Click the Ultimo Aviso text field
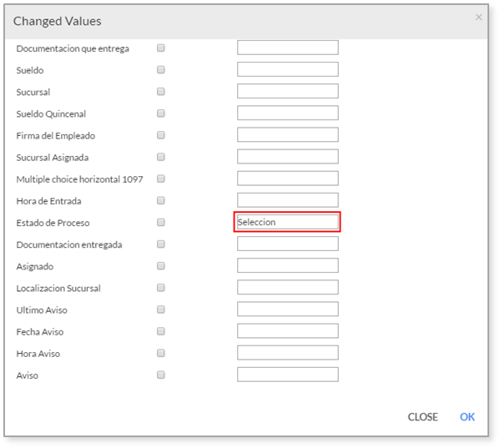Viewport: 500px width, 448px height. point(288,309)
